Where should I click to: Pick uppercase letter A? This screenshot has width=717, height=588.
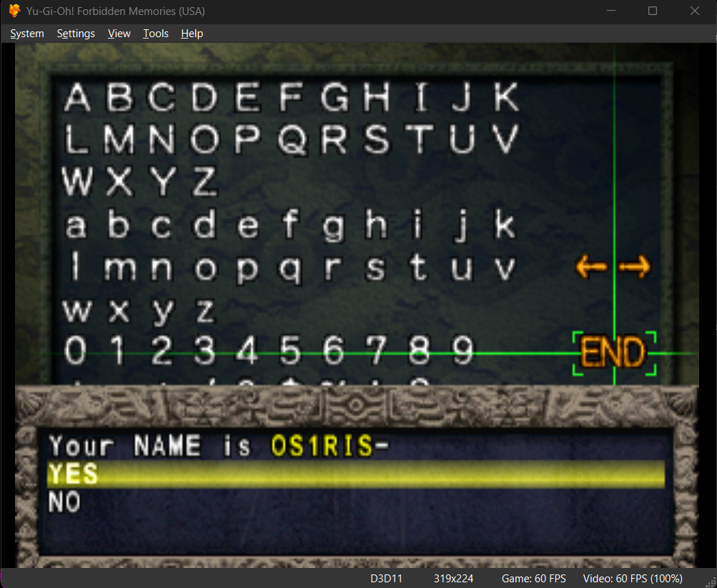pos(76,97)
